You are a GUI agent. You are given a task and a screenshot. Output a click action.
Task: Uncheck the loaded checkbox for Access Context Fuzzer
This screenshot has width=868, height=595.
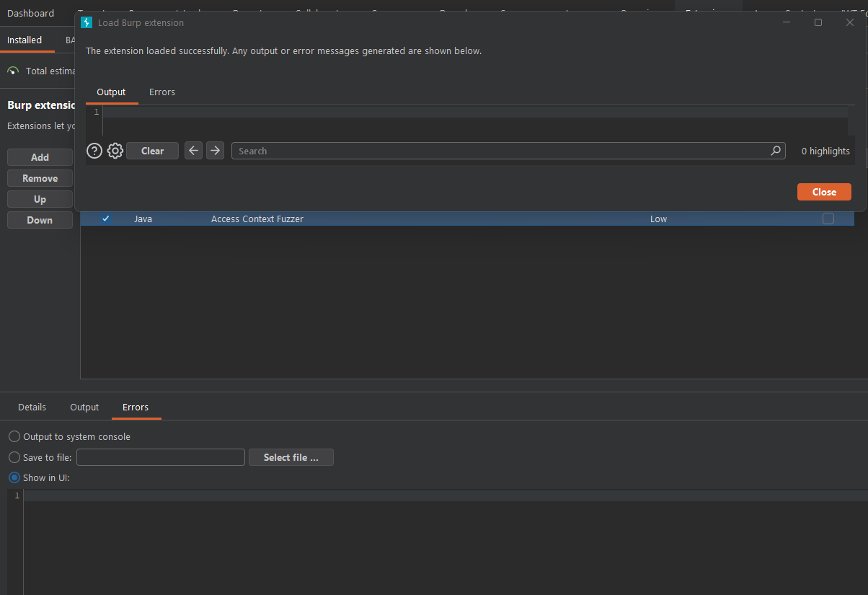106,219
